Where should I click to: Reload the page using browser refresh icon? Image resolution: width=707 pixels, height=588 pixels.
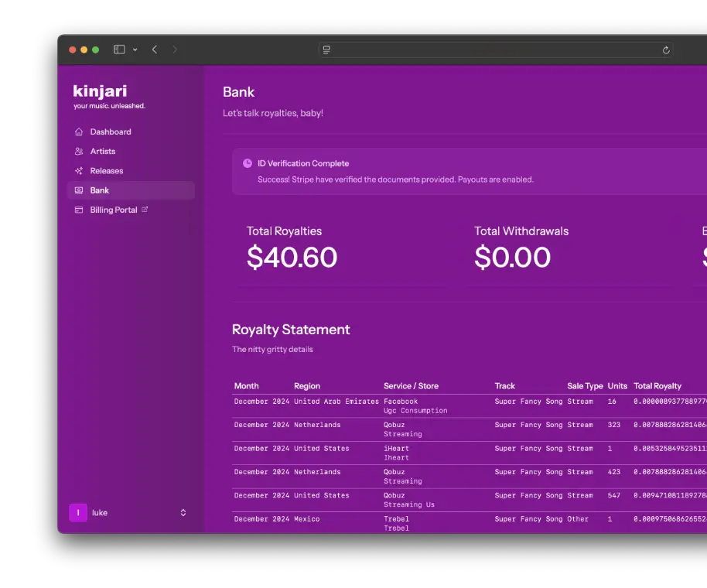pyautogui.click(x=665, y=50)
